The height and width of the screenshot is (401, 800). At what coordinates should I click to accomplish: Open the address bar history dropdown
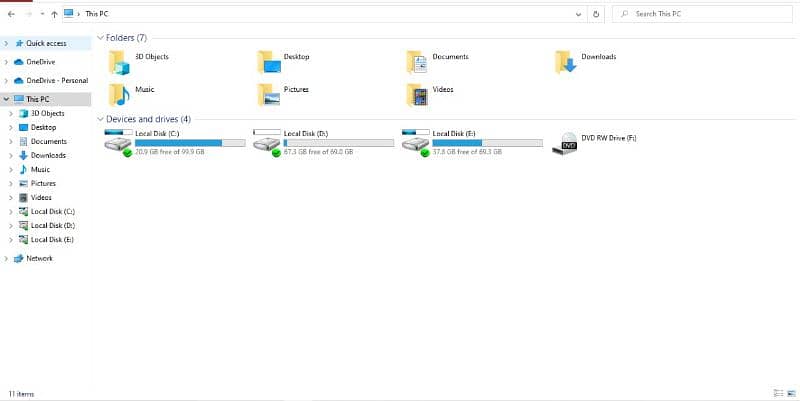580,14
